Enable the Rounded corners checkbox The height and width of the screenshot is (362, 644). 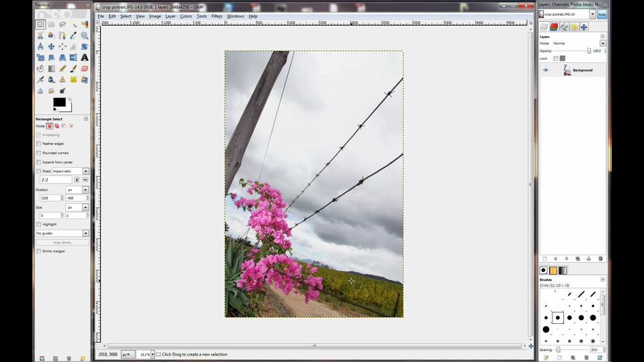[39, 153]
